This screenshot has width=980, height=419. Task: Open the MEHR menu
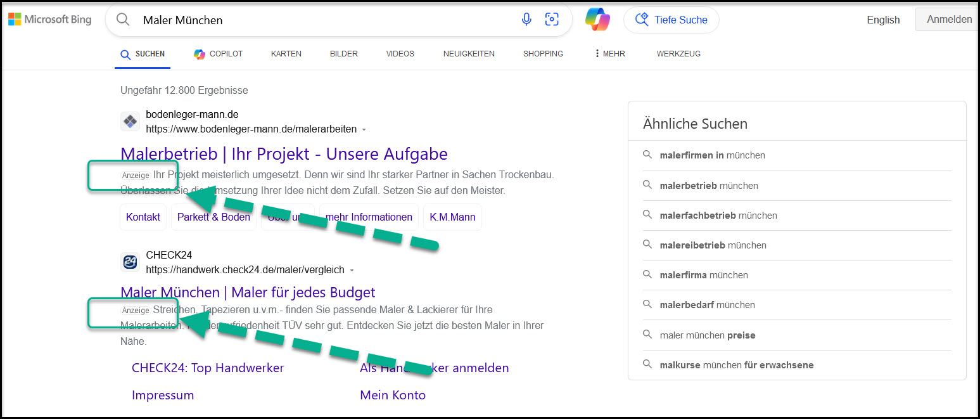coord(609,54)
